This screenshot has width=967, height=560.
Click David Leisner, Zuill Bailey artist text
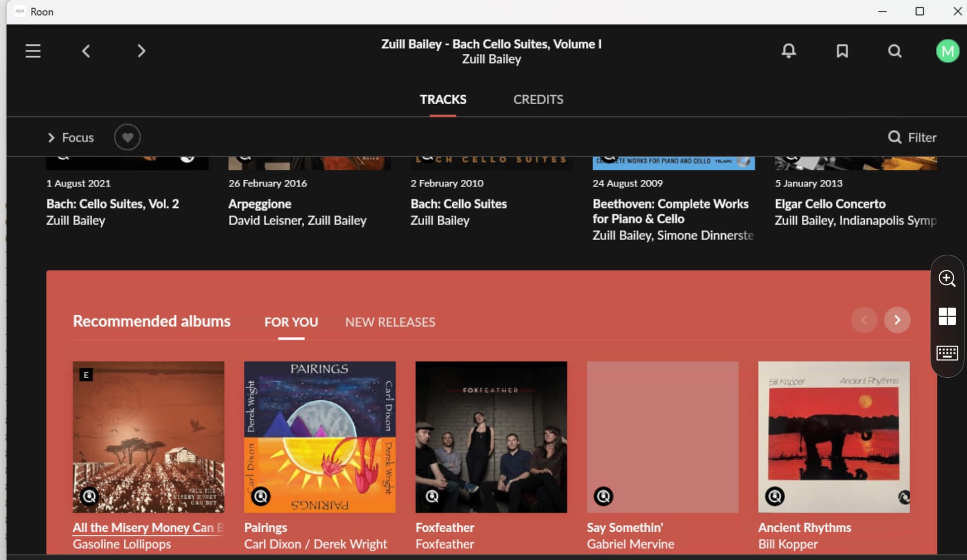click(298, 221)
